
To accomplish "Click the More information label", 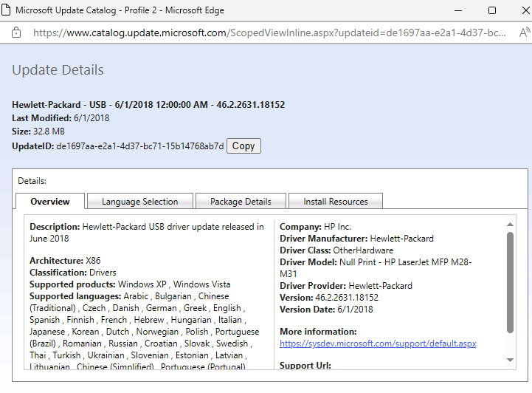I will (x=318, y=332).
